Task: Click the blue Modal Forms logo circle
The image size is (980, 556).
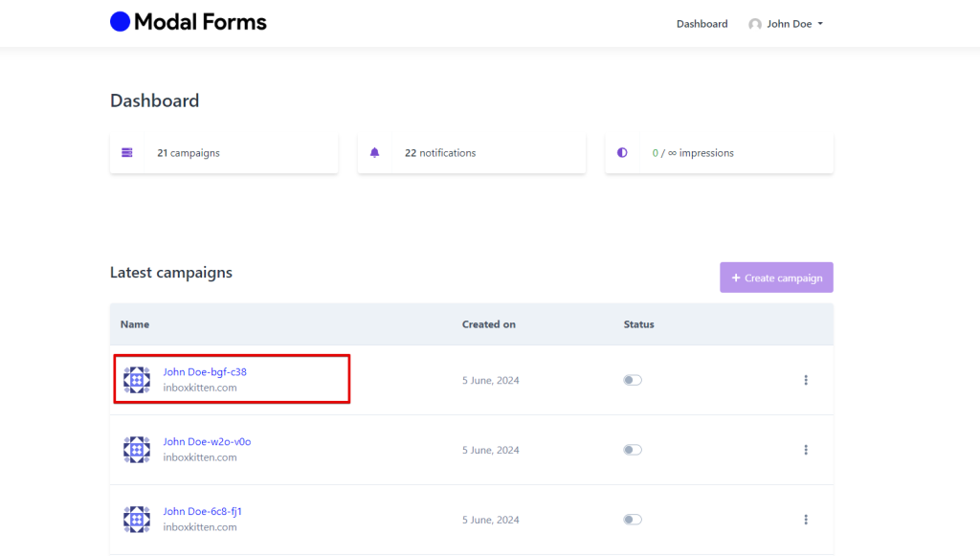Action: point(120,22)
